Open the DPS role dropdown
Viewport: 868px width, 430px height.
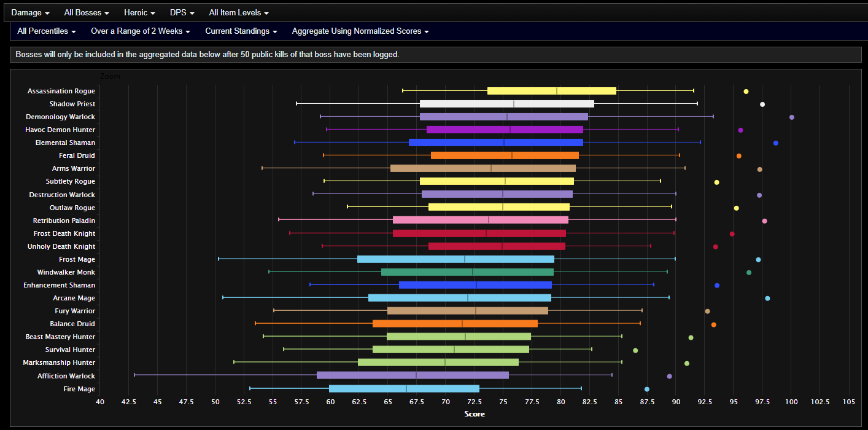(x=182, y=12)
